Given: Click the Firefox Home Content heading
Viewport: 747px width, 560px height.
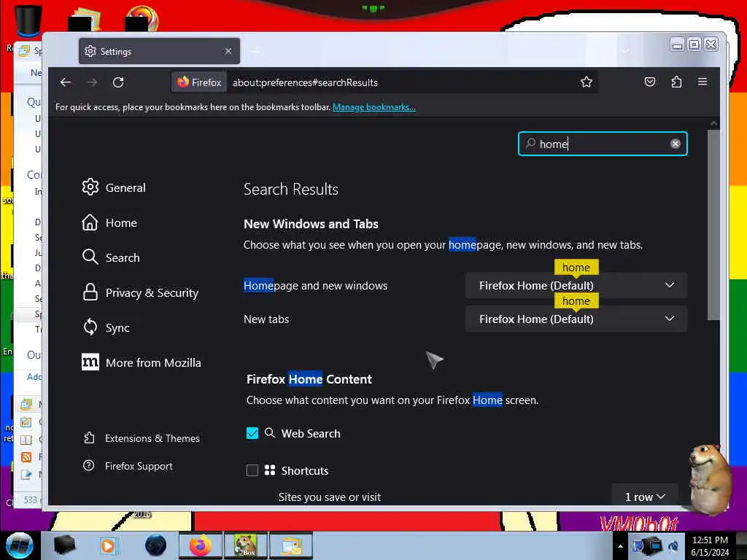Looking at the screenshot, I should [309, 379].
